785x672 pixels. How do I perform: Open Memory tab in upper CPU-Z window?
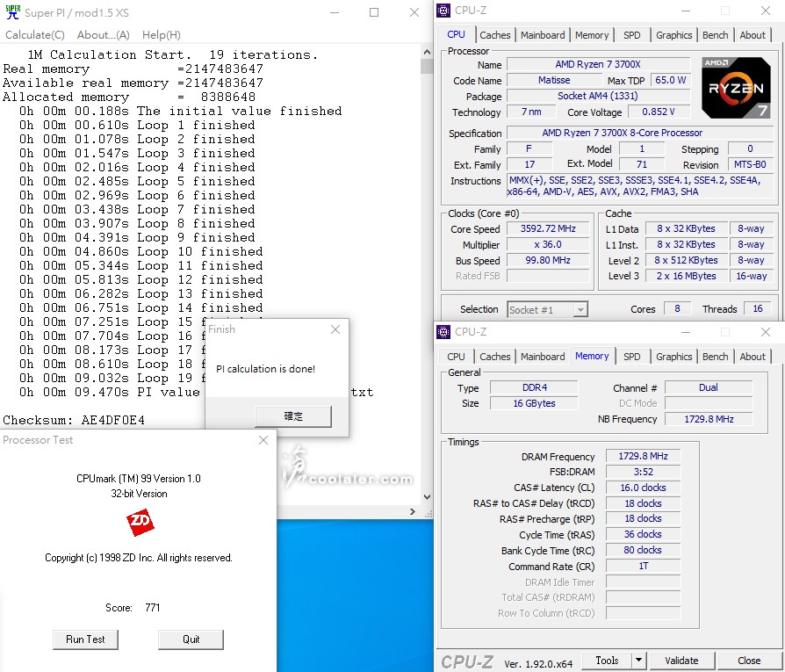[x=592, y=35]
